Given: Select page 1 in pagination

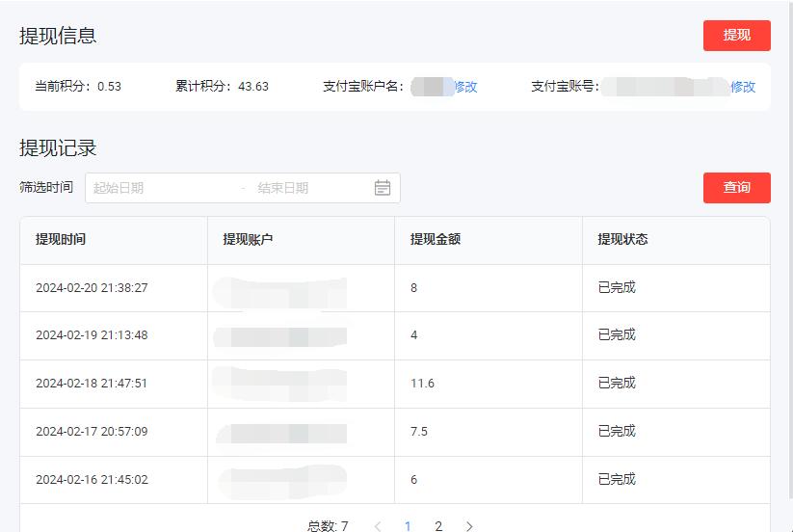Looking at the screenshot, I should coord(408,526).
